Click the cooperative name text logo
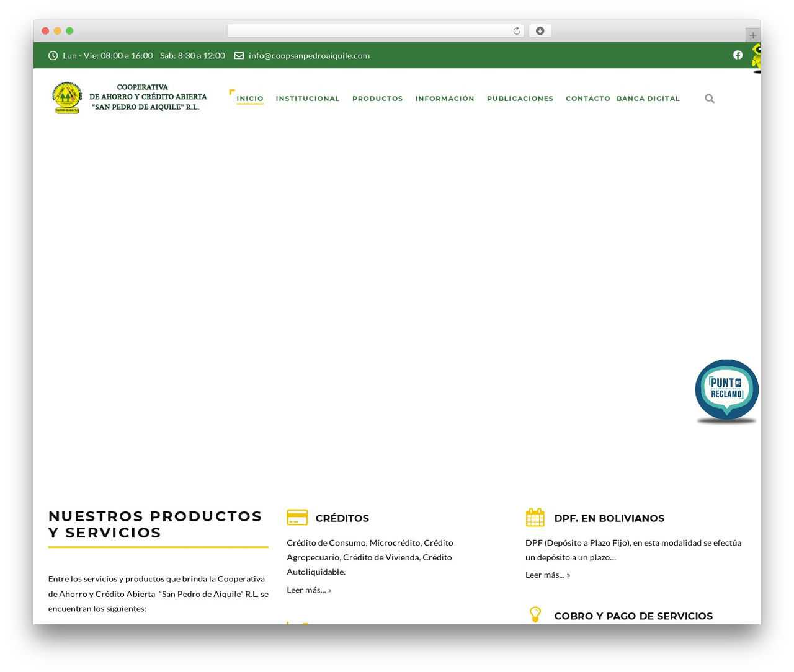 click(148, 97)
